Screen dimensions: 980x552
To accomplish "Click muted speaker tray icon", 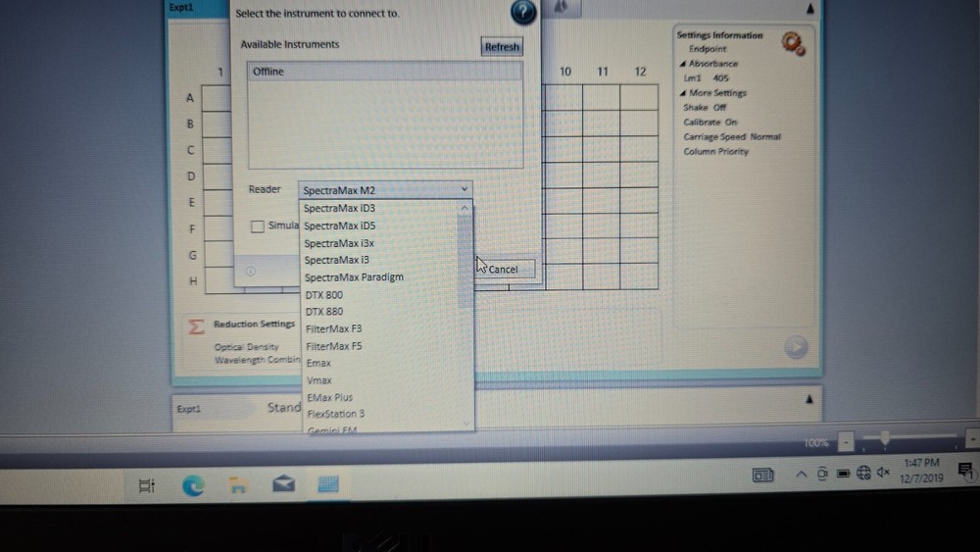I will [883, 472].
